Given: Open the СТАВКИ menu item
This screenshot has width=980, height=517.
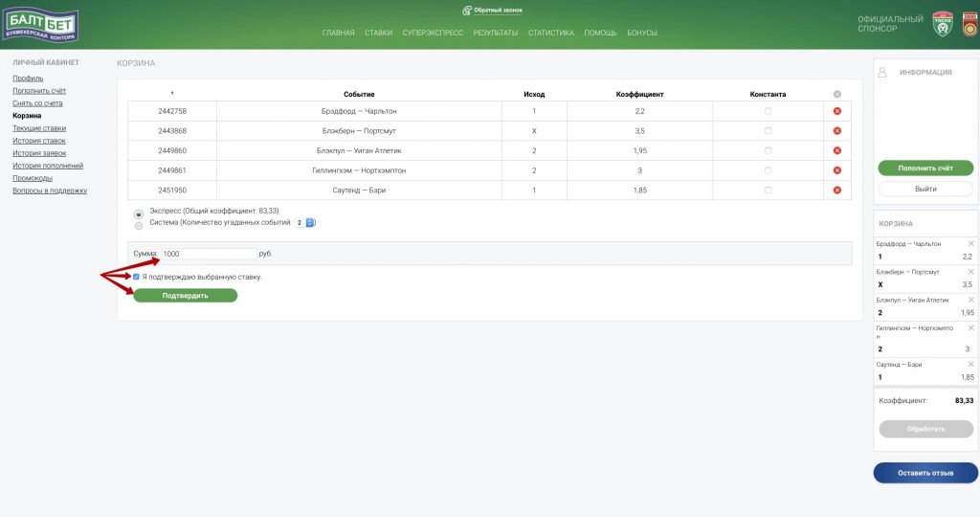Looking at the screenshot, I should pos(378,33).
